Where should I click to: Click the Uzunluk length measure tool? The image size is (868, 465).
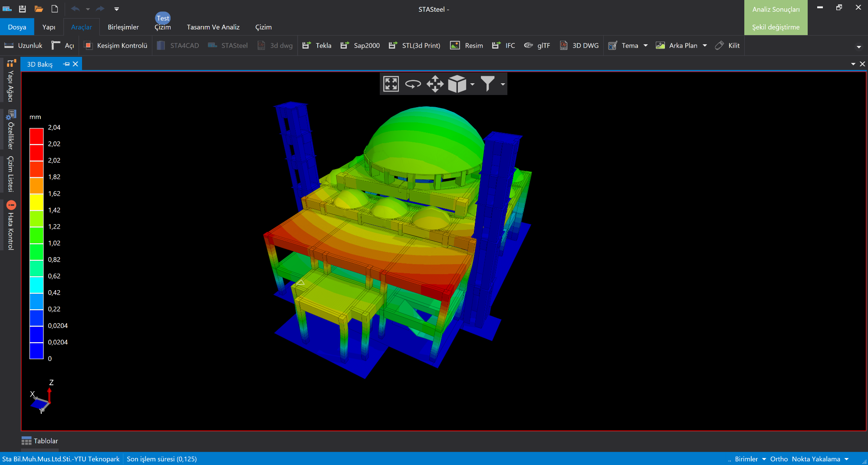pos(23,46)
